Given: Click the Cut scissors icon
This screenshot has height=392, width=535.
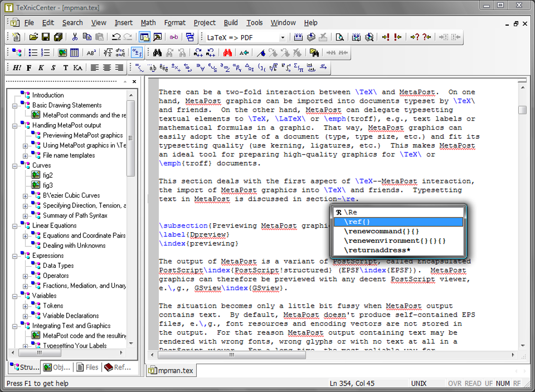Looking at the screenshot, I should tap(74, 37).
